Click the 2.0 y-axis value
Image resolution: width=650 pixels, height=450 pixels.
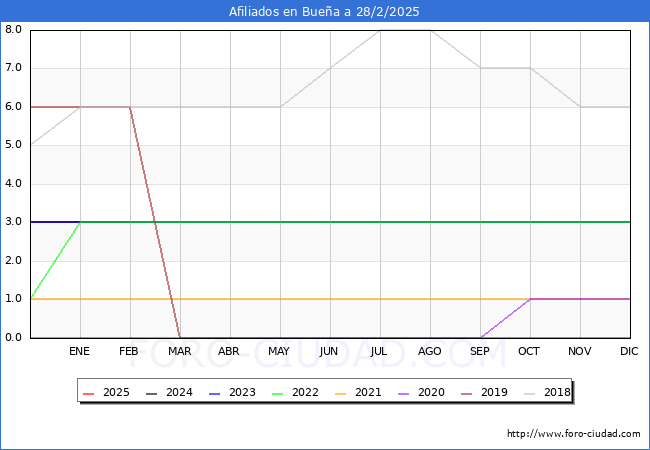(x=13, y=261)
